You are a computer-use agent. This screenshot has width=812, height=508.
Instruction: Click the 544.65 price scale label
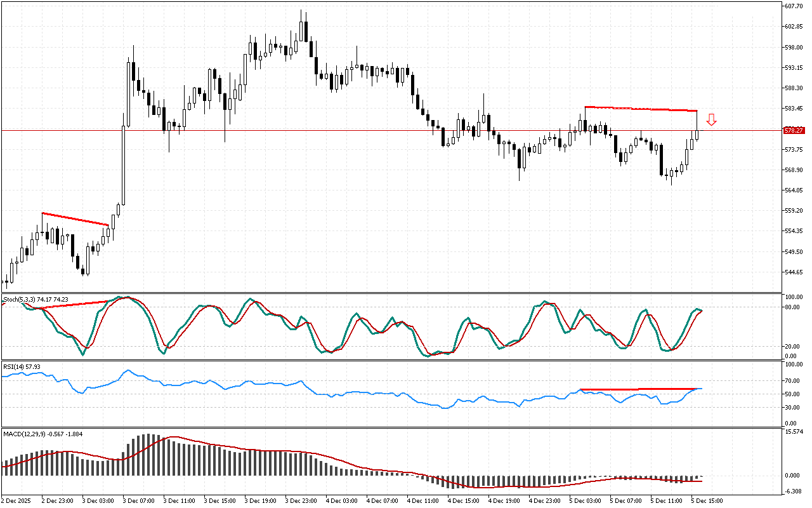coord(794,272)
